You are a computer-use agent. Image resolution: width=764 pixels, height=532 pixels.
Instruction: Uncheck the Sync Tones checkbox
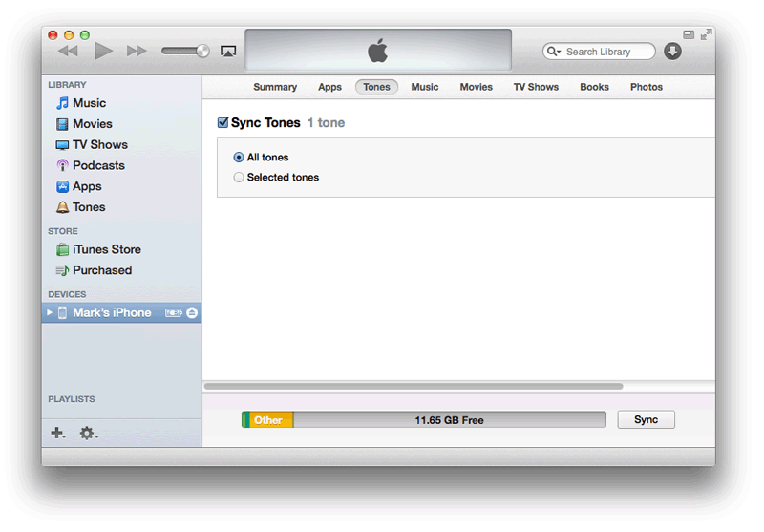tap(223, 123)
